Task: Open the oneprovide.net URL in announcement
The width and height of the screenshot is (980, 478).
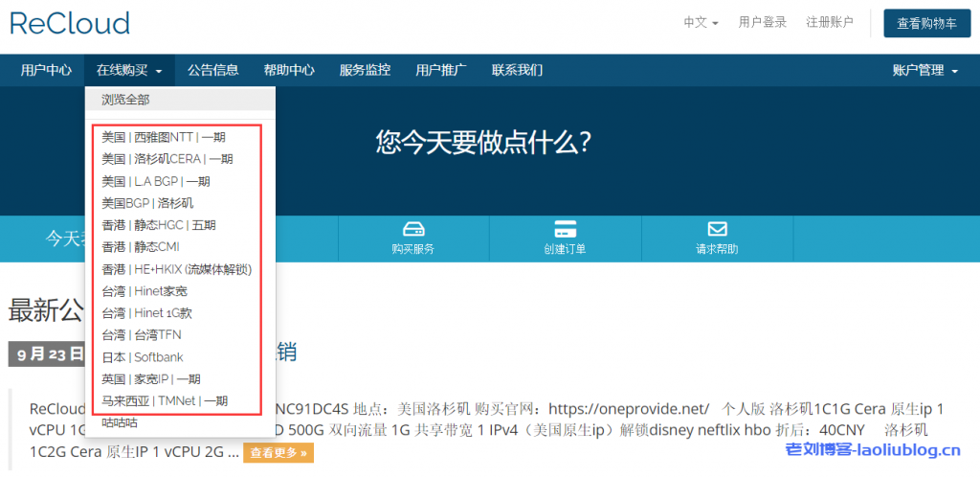Action: click(638, 408)
